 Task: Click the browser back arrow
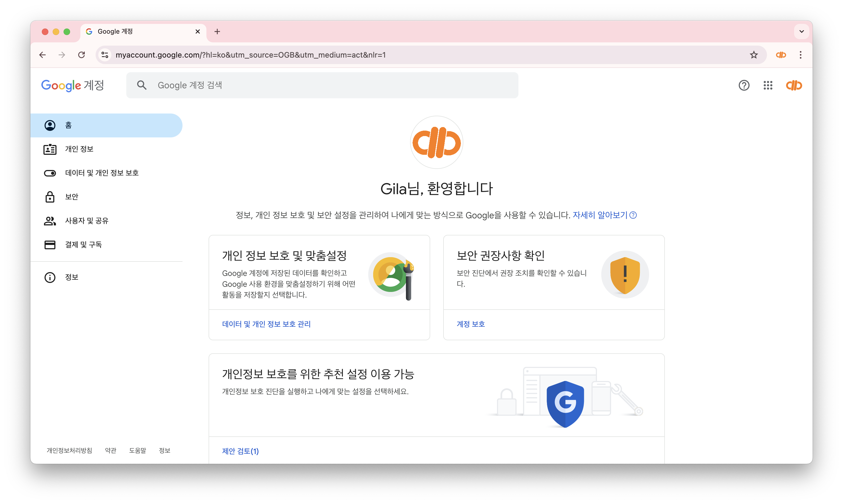click(42, 55)
